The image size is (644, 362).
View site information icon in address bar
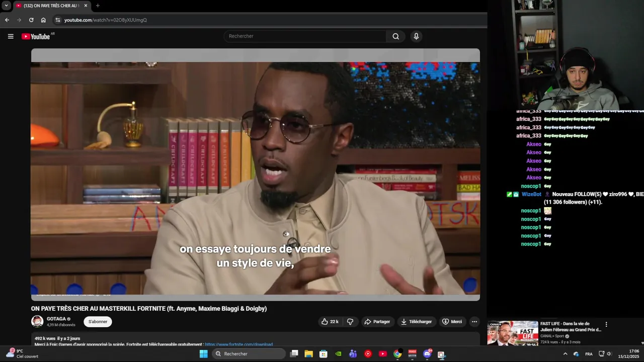click(58, 20)
